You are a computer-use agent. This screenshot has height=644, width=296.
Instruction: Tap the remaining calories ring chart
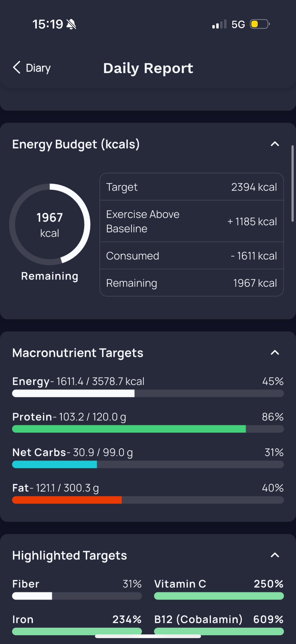50,224
